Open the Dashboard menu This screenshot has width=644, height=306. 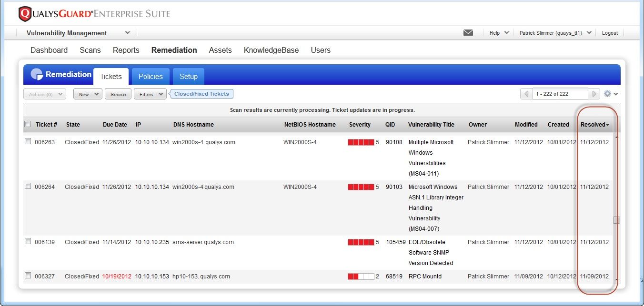(x=49, y=50)
